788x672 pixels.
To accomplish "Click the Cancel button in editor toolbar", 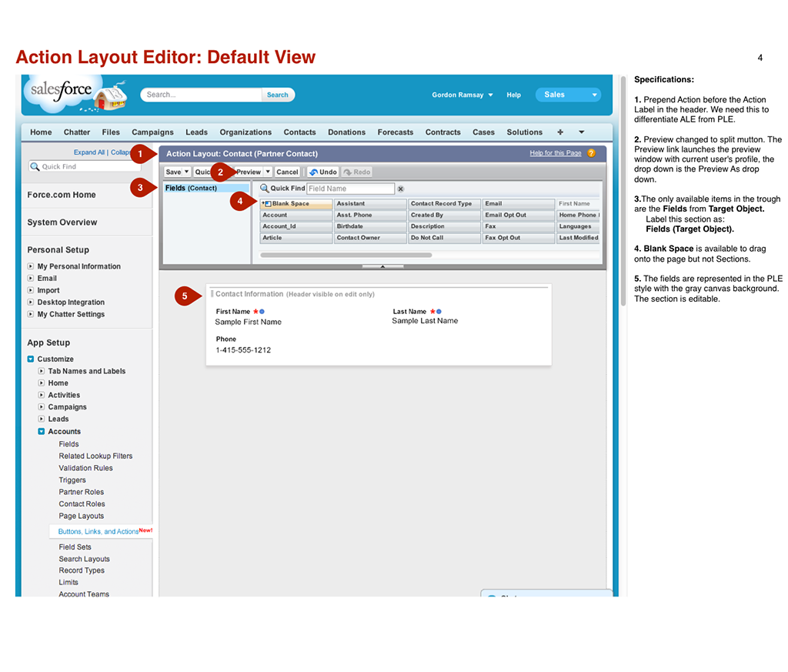I will [288, 172].
